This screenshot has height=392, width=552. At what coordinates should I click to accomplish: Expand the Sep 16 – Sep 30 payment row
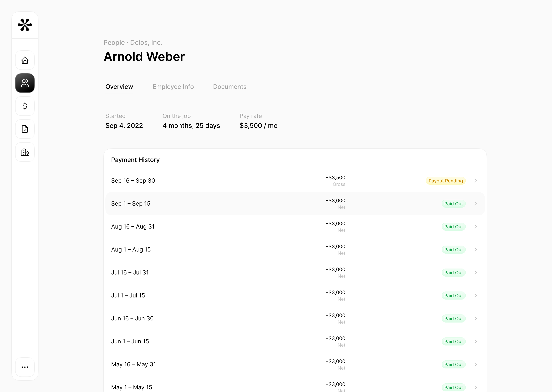[476, 180]
